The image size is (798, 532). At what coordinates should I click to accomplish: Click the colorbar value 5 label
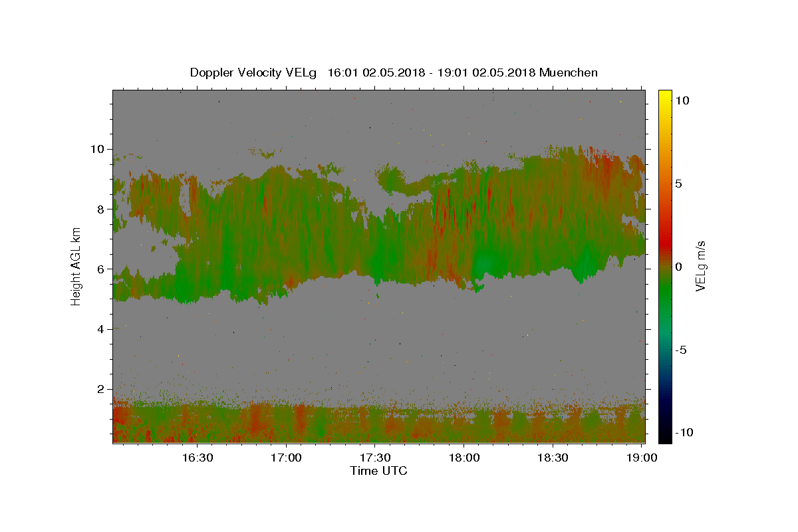pos(679,184)
